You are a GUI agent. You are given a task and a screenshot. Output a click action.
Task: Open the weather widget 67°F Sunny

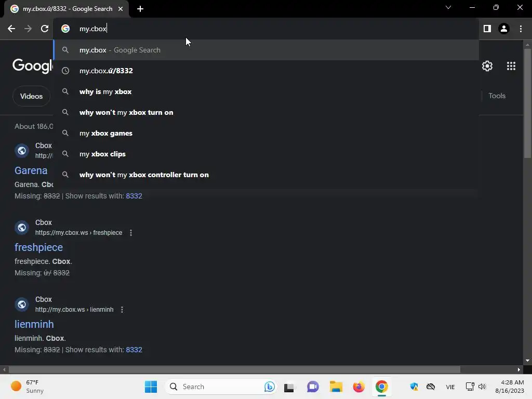click(x=27, y=387)
